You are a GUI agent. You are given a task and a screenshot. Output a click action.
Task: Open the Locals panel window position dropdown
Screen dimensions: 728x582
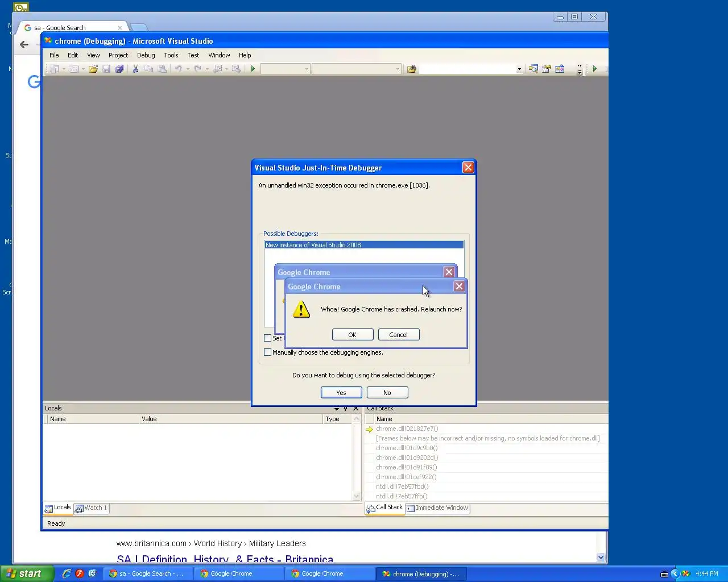336,408
